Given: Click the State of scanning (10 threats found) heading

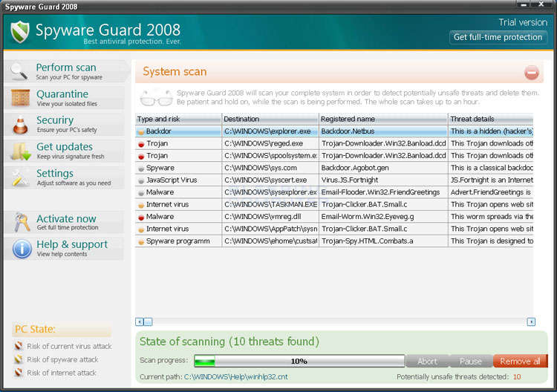Looking at the screenshot, I should point(229,342).
